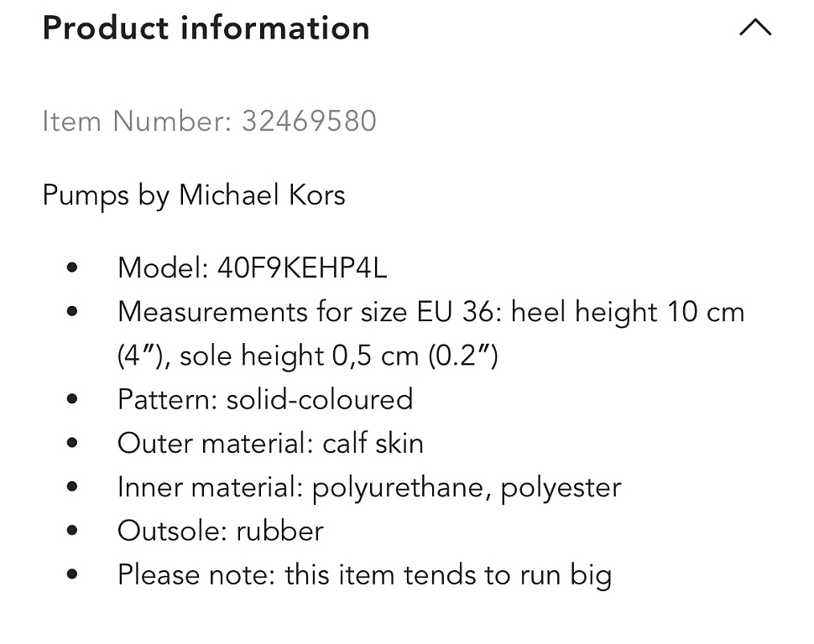Select the word Pumps in description
Viewport: 814px width, 644px height.
click(86, 196)
